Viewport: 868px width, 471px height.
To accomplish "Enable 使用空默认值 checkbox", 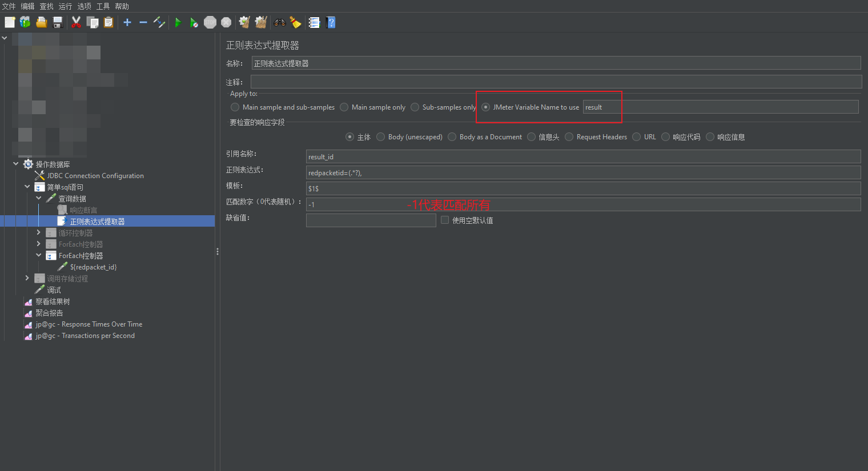I will [445, 220].
